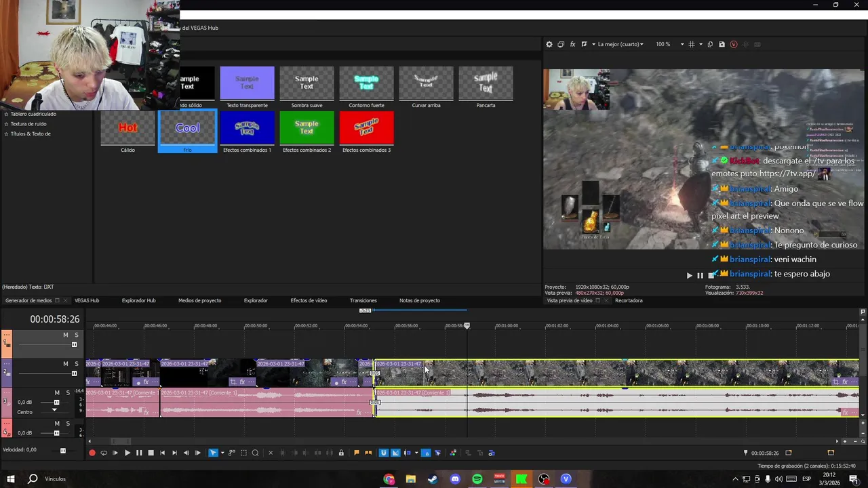Screen dimensions: 868x488
Task: Choose the Efectos combinados 3 preset
Action: click(366, 131)
